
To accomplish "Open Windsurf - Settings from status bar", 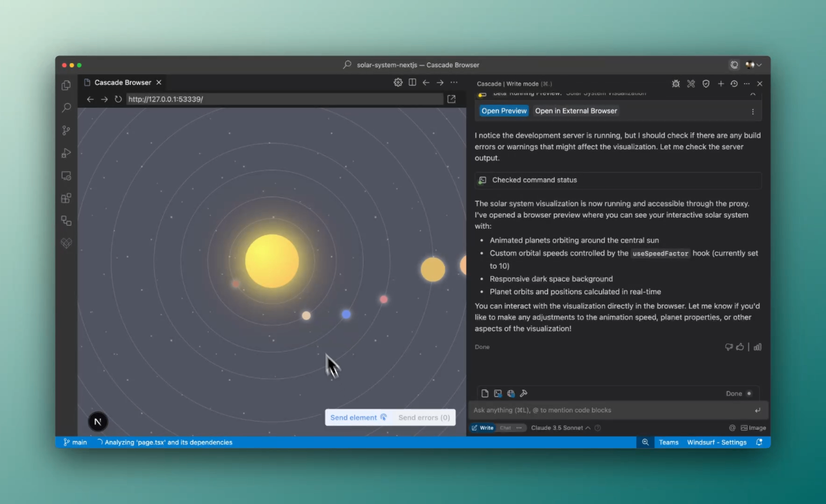I will coord(717,442).
